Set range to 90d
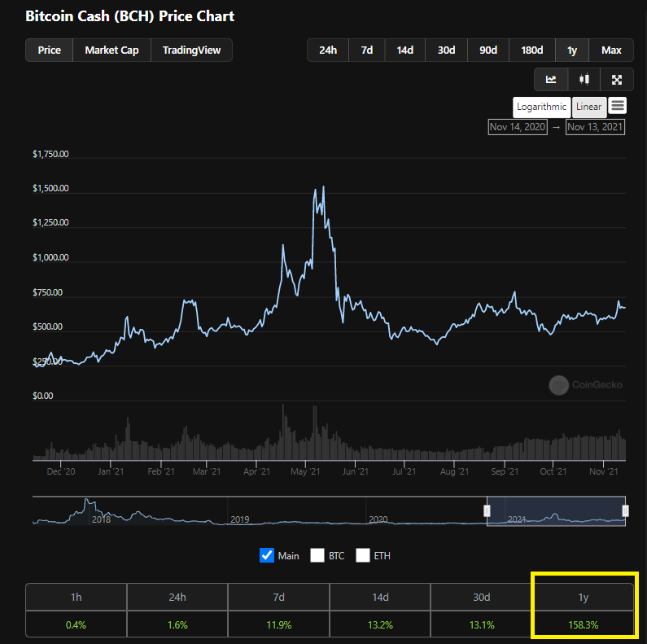Viewport: 647px width, 644px height. tap(488, 50)
